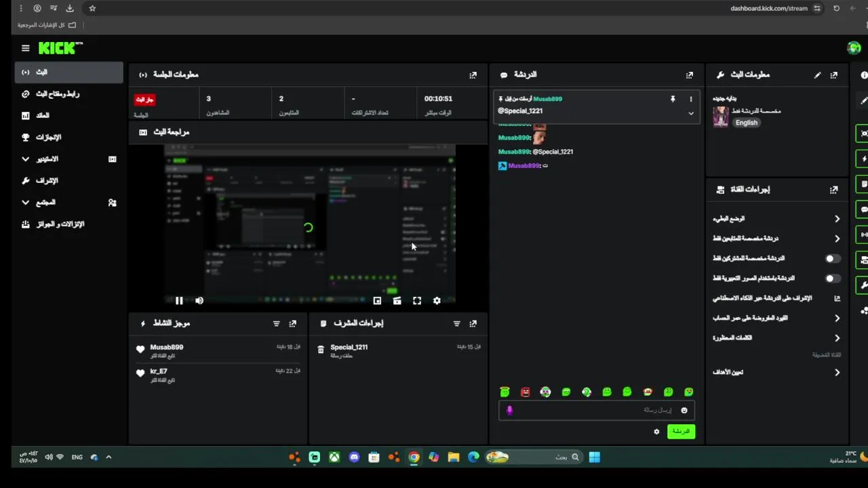The height and width of the screenshot is (488, 868).
Task: Open Revenue (العائد) in the sidebar
Action: coord(68,116)
